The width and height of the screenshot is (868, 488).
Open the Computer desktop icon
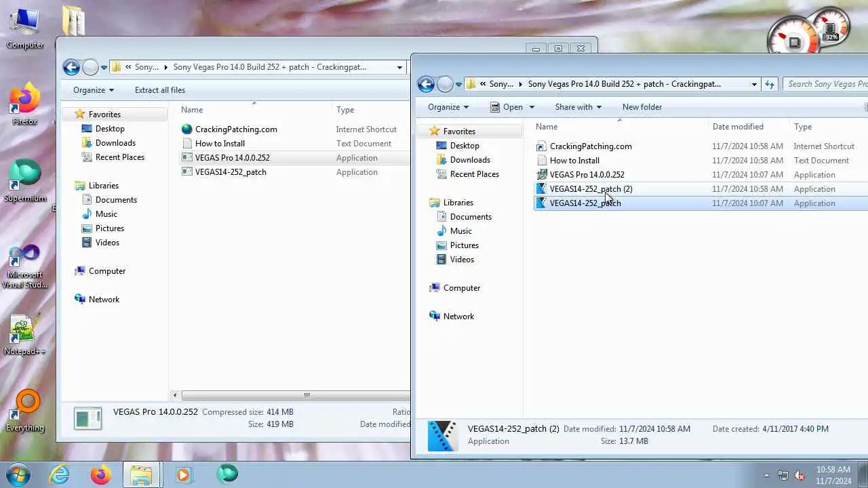point(24,28)
